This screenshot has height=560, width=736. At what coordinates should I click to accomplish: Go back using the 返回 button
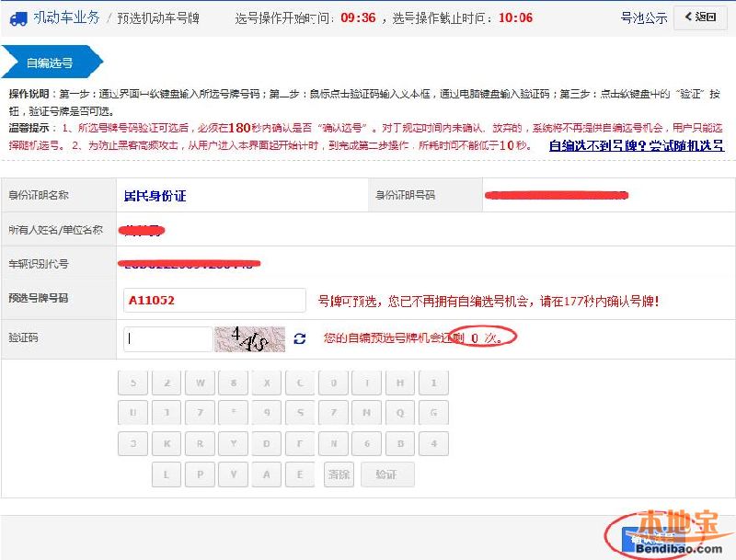click(x=700, y=17)
